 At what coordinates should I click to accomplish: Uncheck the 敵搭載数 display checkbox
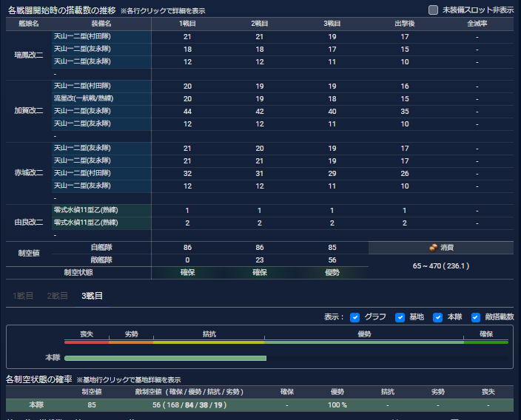point(475,317)
